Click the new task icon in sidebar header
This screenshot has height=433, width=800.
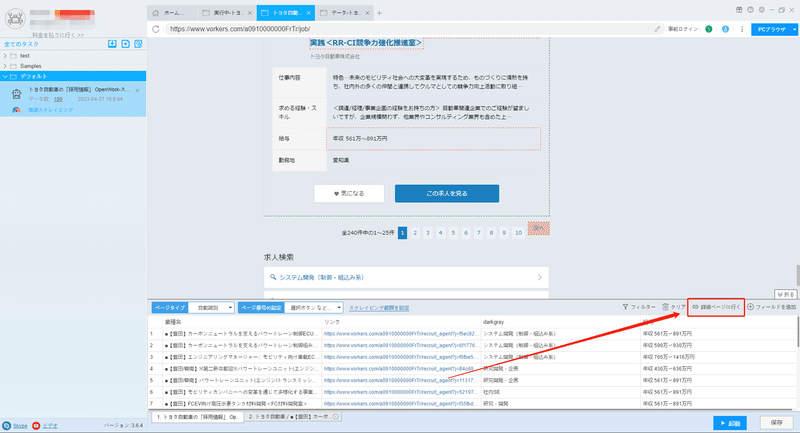pos(126,44)
